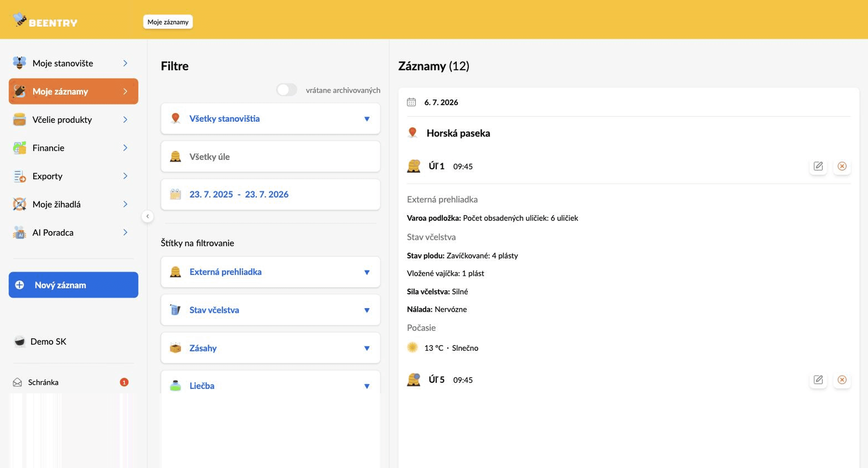Click the Štítky na filtrovanie label
The width and height of the screenshot is (868, 468).
[x=197, y=243]
